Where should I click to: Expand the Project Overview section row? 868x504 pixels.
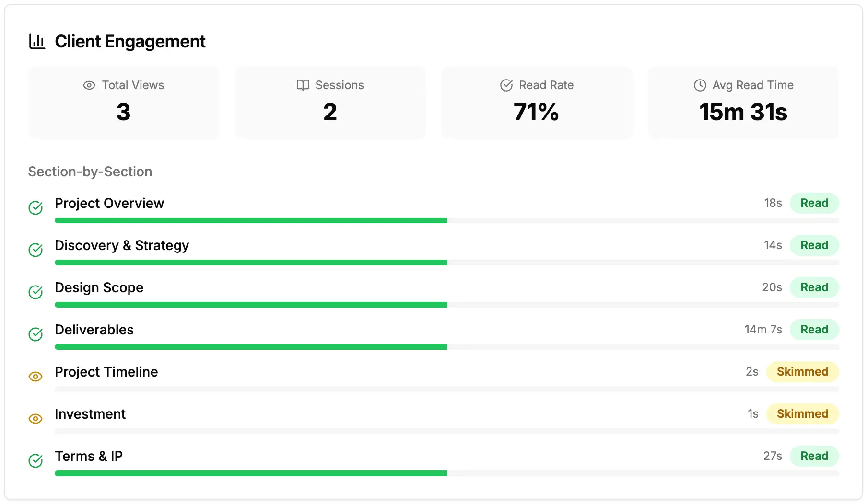(x=109, y=203)
